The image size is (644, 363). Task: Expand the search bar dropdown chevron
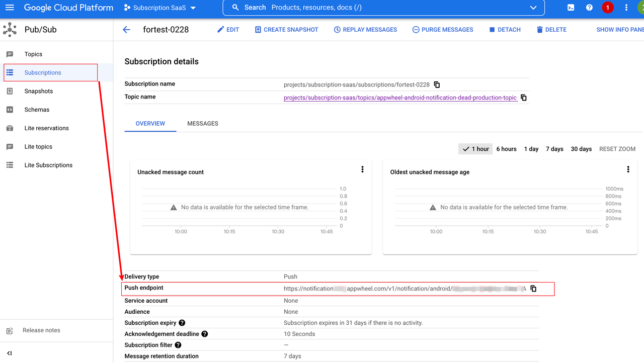point(533,8)
